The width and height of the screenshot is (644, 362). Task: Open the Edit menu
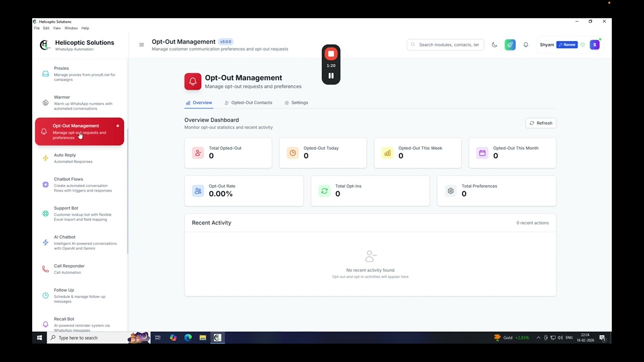pyautogui.click(x=46, y=28)
